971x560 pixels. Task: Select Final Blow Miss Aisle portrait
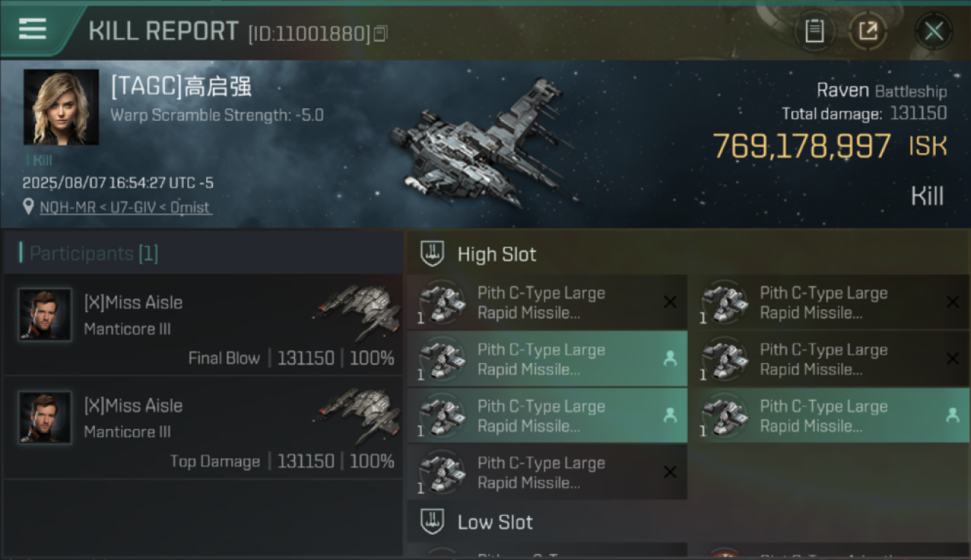[x=46, y=314]
